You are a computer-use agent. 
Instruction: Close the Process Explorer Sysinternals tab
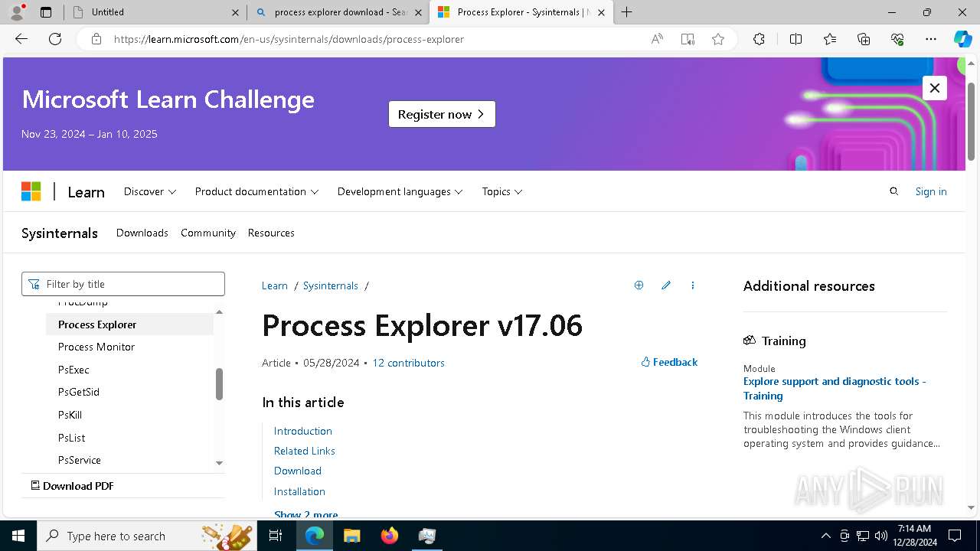601,12
